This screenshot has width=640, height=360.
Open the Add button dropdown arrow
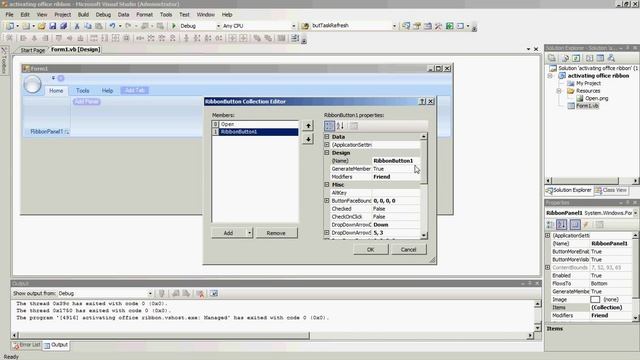coord(249,233)
